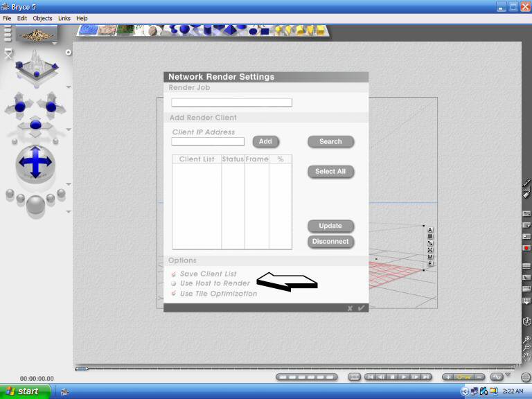Create a ground terrain plane object
Viewport: 532px width, 399px height.
(x=107, y=30)
